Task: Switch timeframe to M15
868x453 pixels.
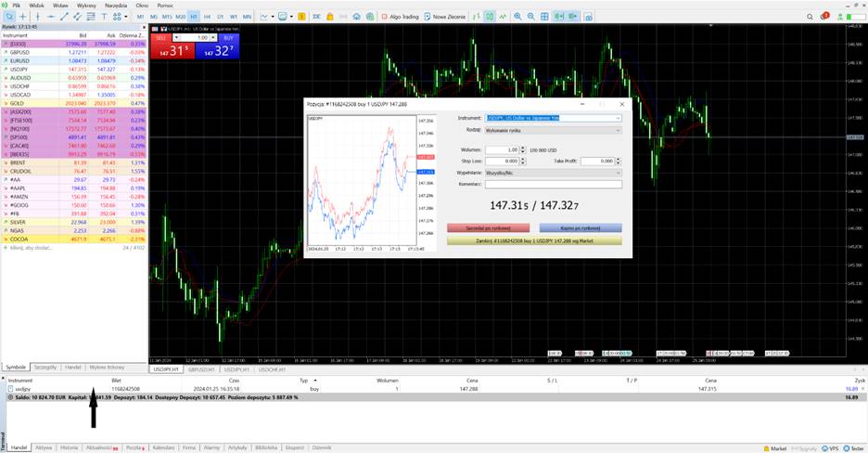Action: 167,17
